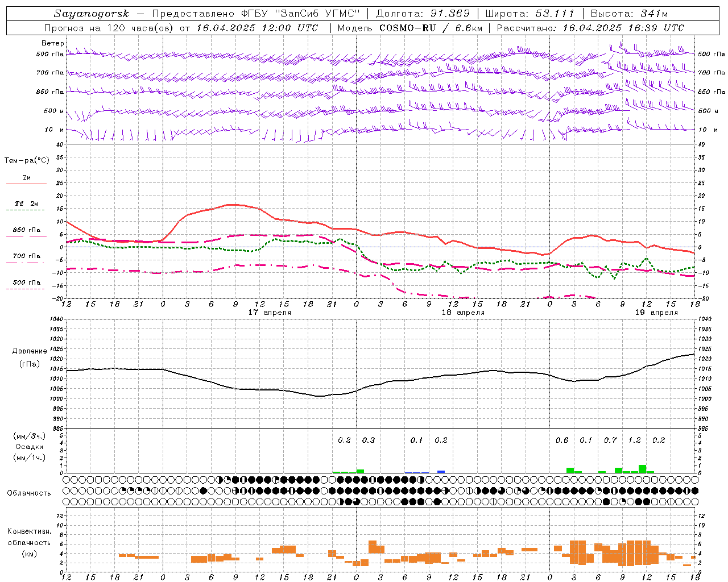The width and height of the screenshot is (728, 582).
Task: Click the blue precipitation bar
Action: coord(441,471)
